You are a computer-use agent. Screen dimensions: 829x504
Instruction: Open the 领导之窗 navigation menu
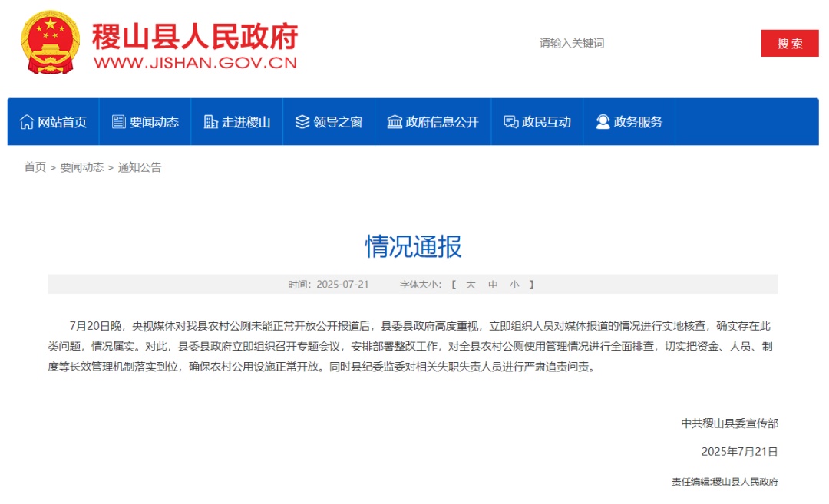[328, 121]
